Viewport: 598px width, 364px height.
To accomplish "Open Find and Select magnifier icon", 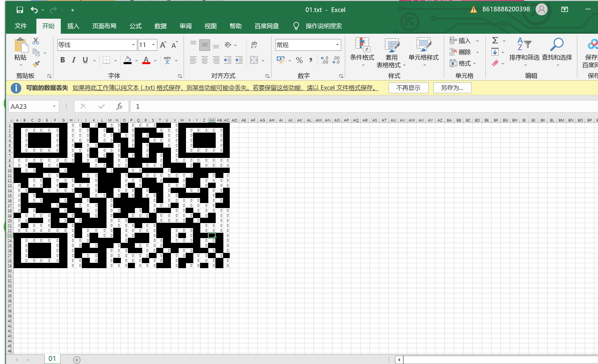I will click(x=557, y=44).
